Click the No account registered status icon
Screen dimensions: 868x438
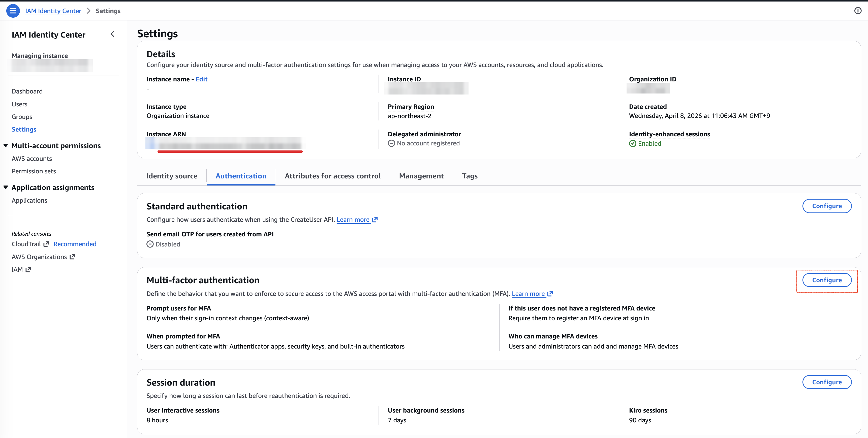pos(391,144)
